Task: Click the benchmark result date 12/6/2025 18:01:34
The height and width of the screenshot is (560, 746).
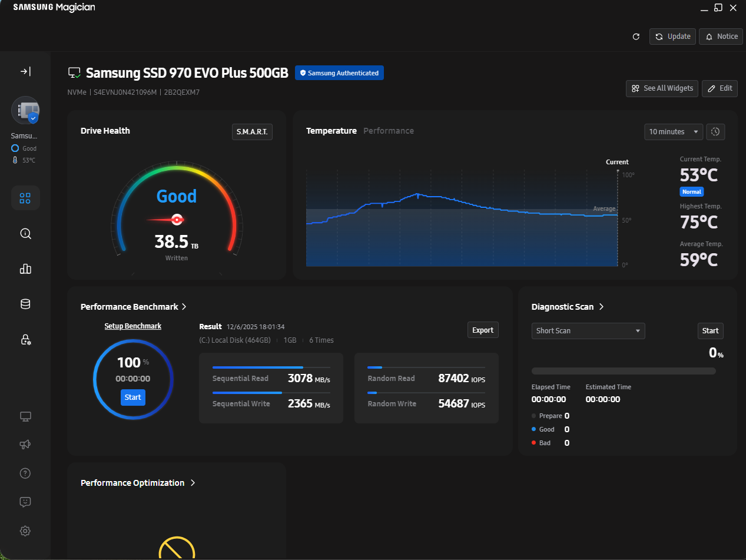Action: click(256, 326)
